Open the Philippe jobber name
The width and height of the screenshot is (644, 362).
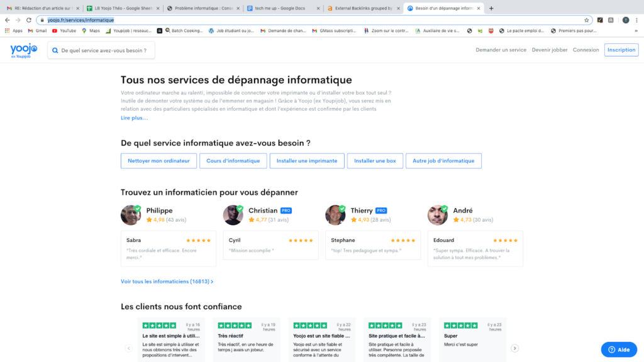coord(159,211)
